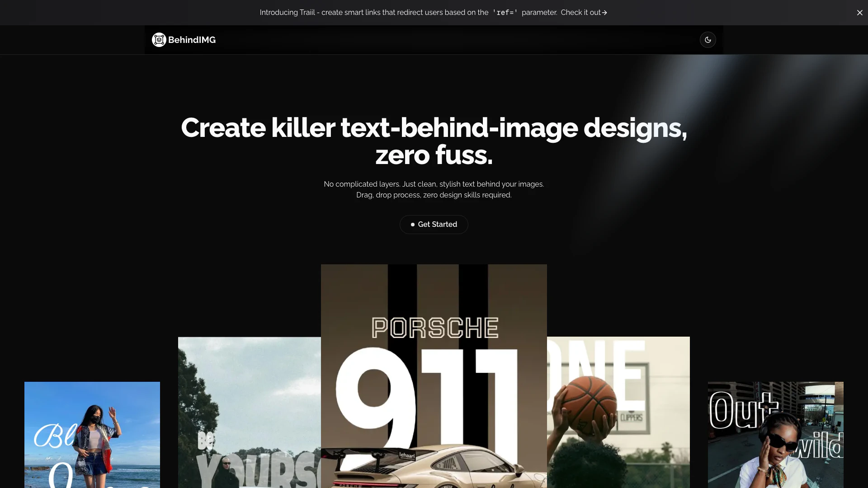Click the 'ref=' code snippet in banner
The image size is (868, 488).
pyautogui.click(x=505, y=13)
